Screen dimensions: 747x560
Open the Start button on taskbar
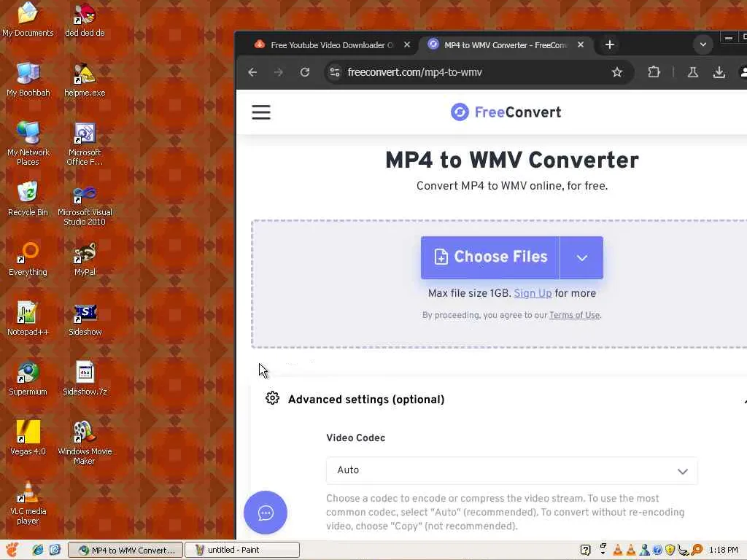pos(12,550)
